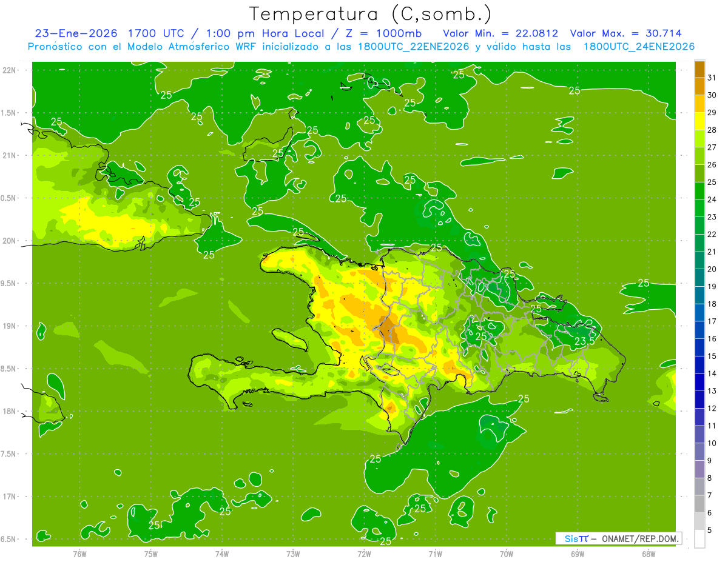
Task: Click the '1700 UTC' time text
Action: (x=157, y=33)
